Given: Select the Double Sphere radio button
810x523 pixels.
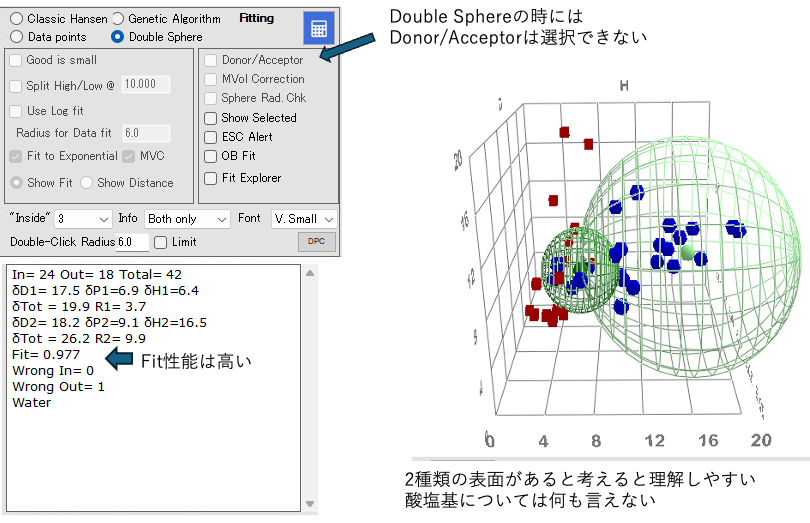Looking at the screenshot, I should click(118, 37).
